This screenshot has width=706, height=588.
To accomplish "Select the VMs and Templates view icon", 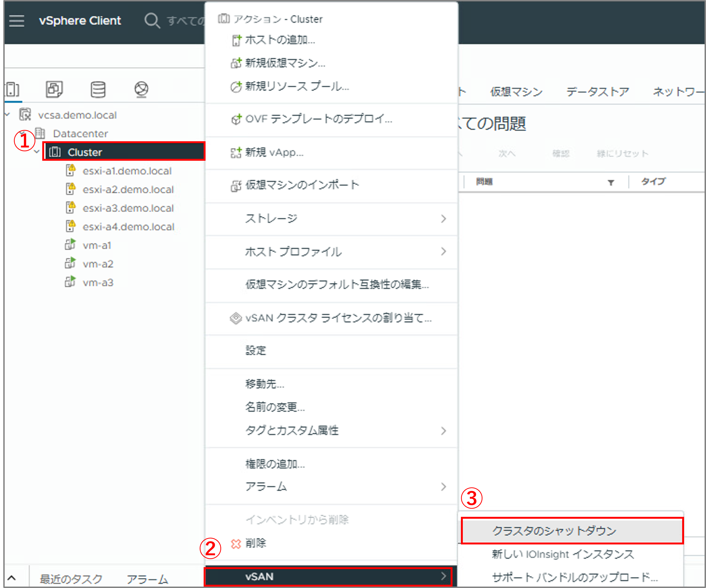I will (54, 89).
